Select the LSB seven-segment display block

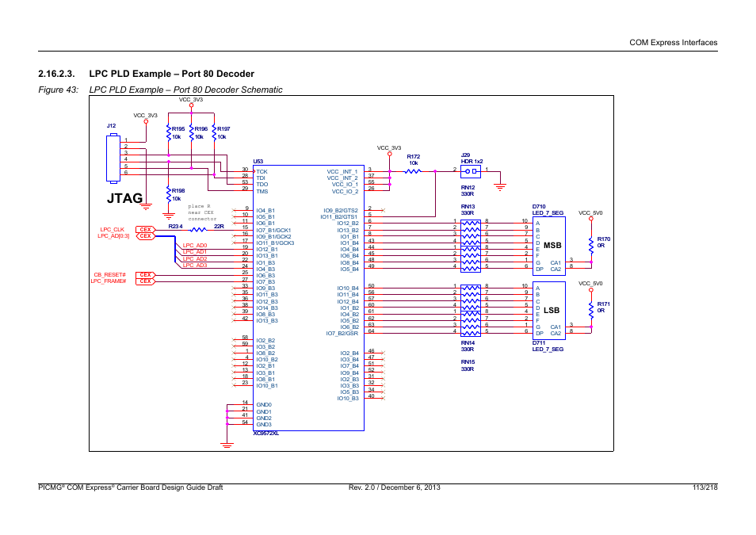click(x=548, y=310)
